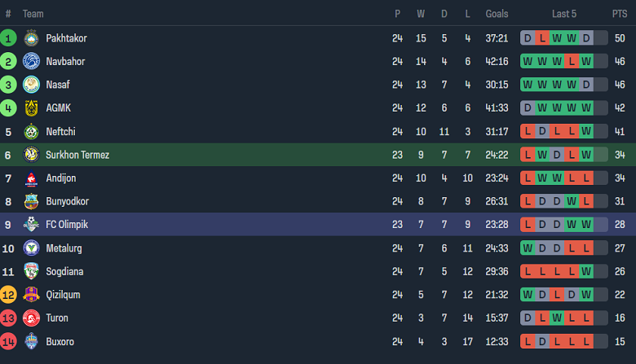Click the FC Olimpik crest icon
Screen dimensions: 636x364
click(x=31, y=225)
